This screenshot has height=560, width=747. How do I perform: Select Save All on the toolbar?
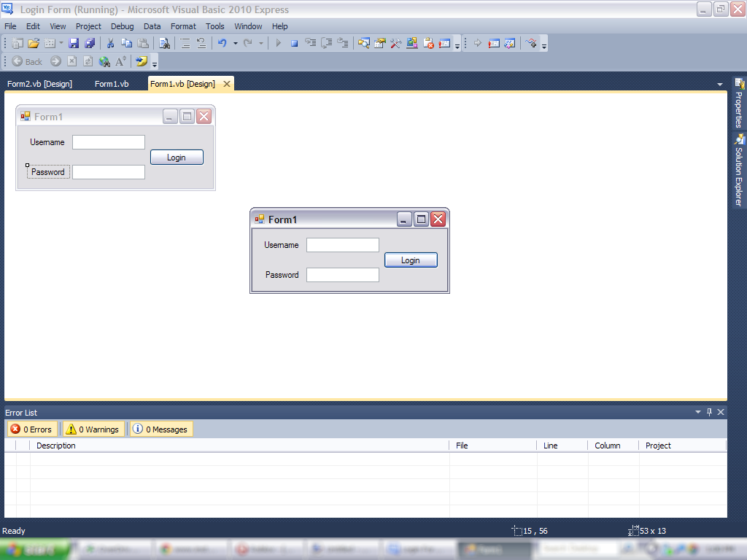click(89, 43)
